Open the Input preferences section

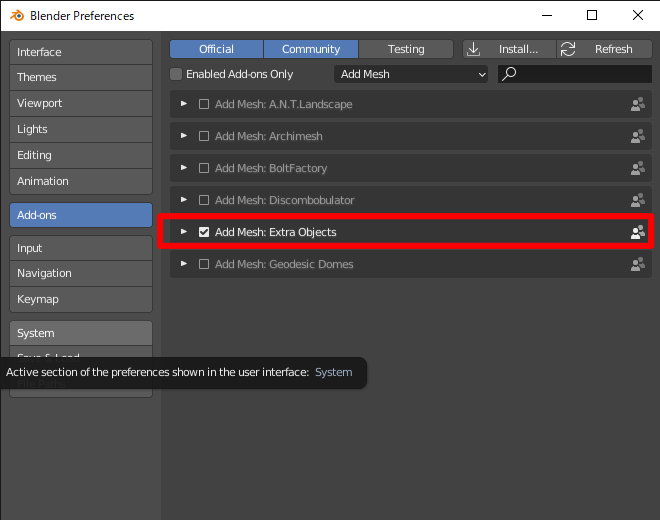pos(81,248)
